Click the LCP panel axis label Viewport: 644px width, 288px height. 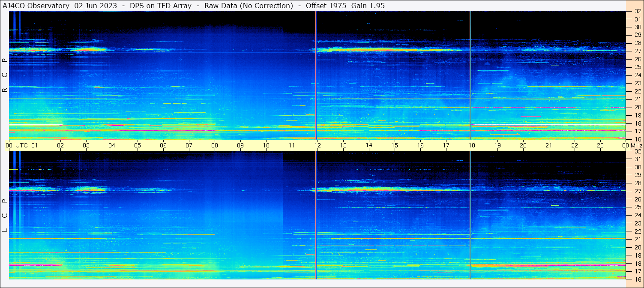point(5,216)
